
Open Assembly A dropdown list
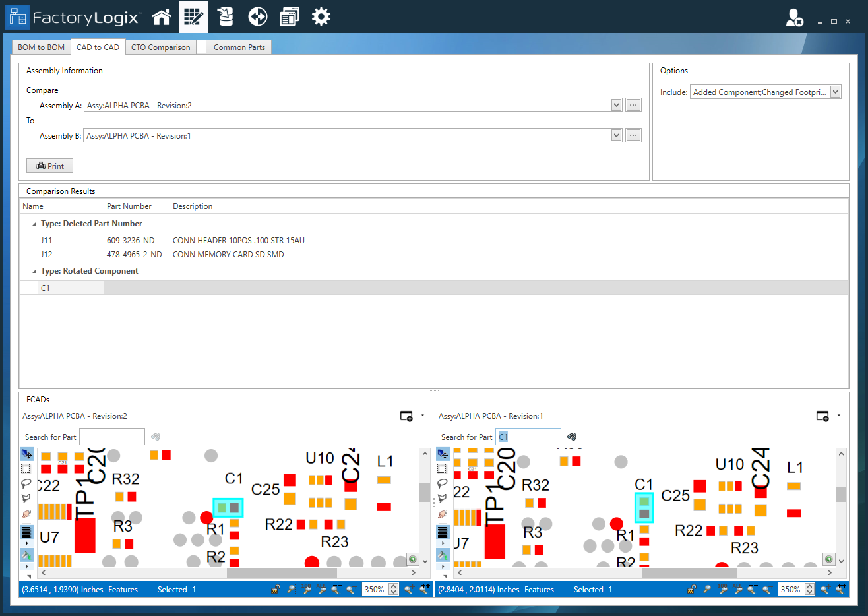[616, 105]
